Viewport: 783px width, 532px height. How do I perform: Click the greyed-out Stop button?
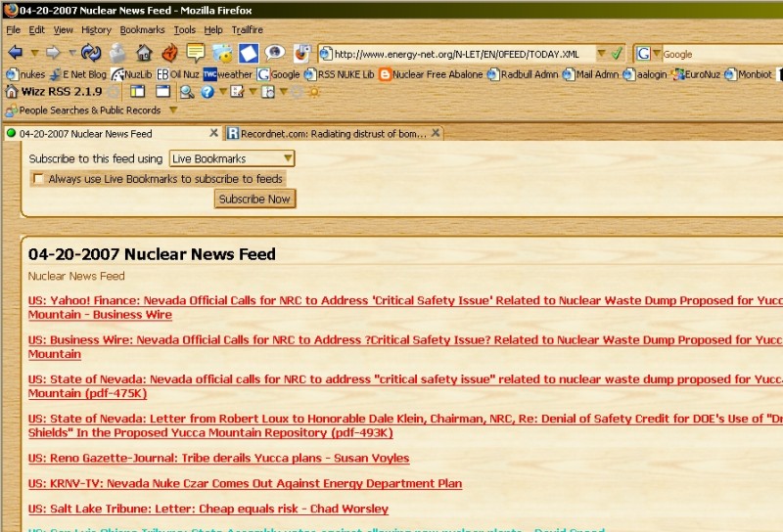tap(117, 52)
